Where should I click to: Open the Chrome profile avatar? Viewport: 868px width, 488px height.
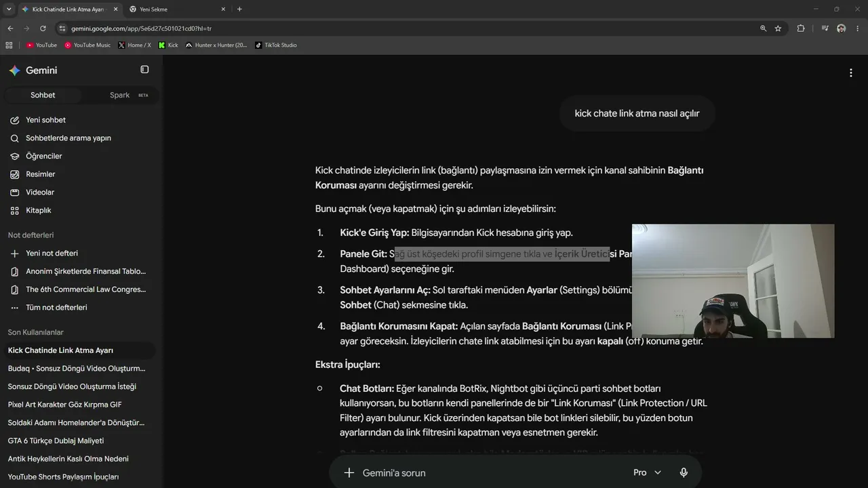click(x=841, y=28)
